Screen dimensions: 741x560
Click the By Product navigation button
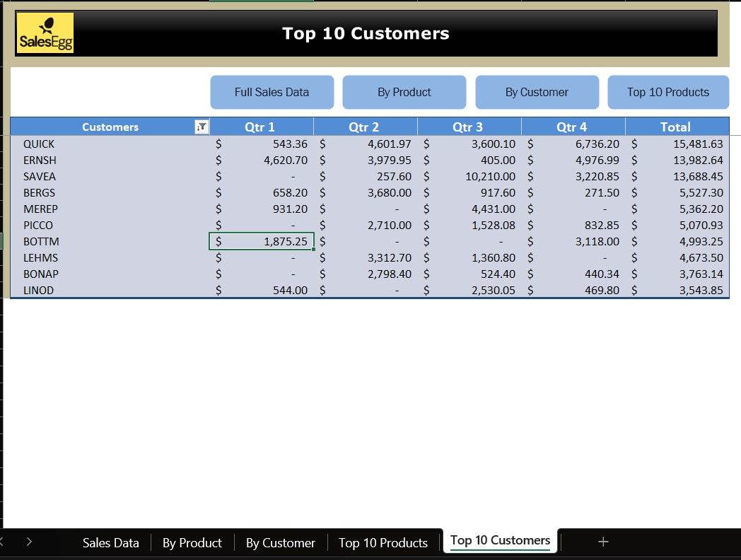(404, 92)
